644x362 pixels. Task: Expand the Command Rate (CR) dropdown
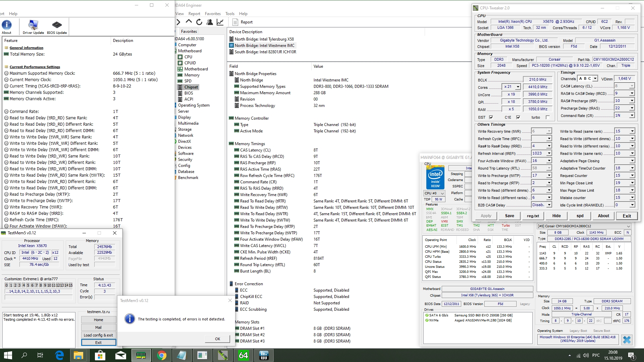click(632, 115)
